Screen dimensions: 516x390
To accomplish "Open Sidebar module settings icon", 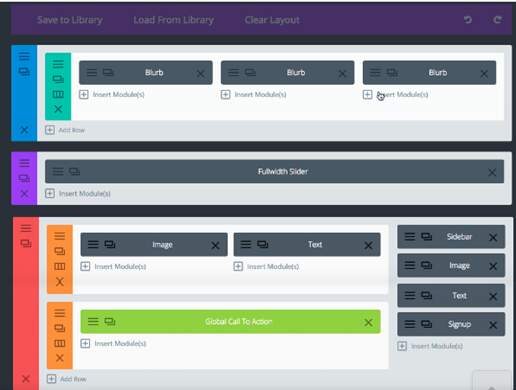I will (410, 237).
